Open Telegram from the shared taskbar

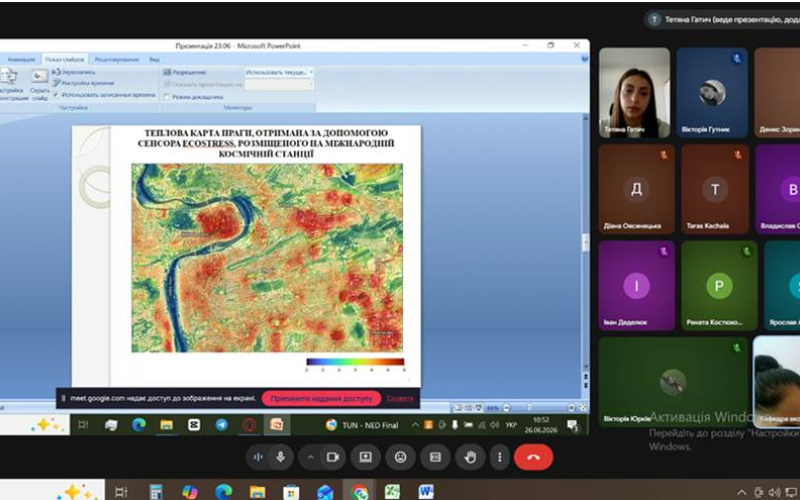coord(221,424)
